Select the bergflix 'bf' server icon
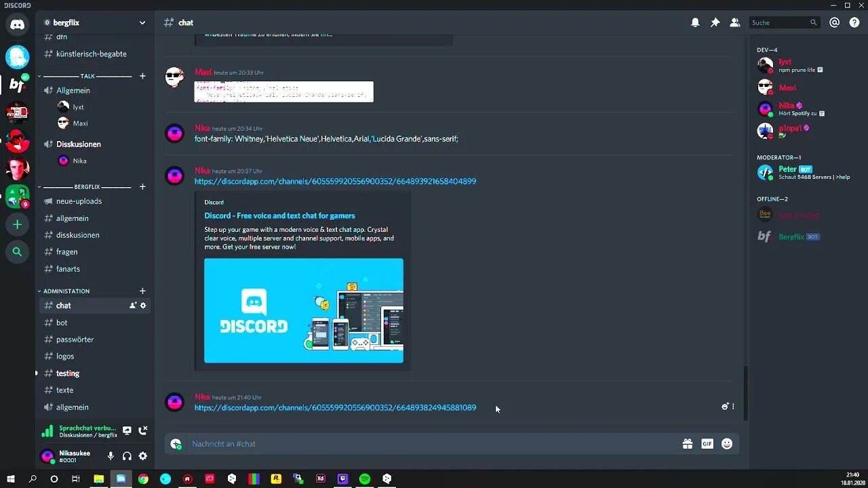Viewport: 868px width, 488px height. pyautogui.click(x=18, y=85)
